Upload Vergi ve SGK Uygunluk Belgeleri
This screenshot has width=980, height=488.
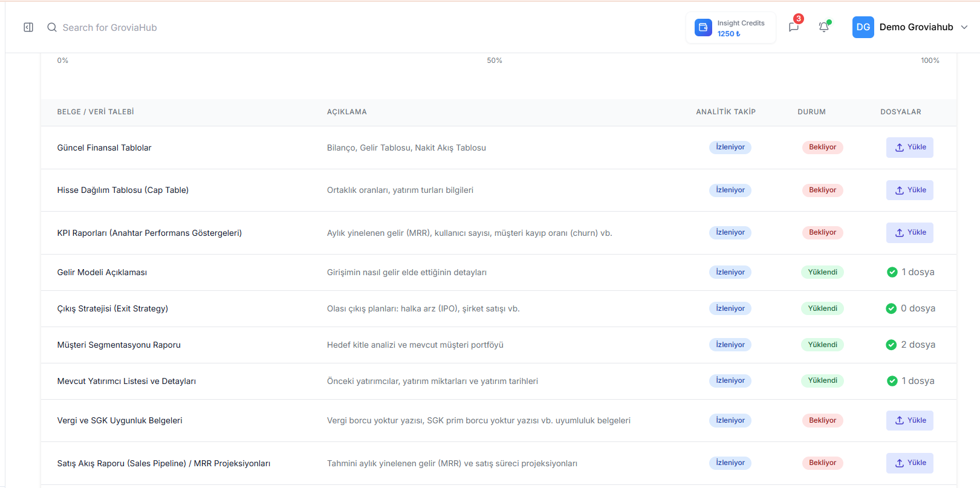click(x=909, y=420)
